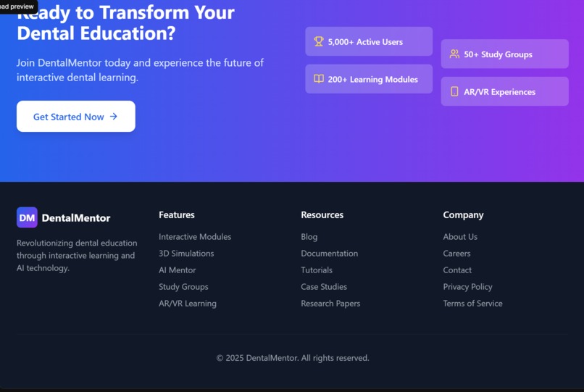Visit the AR/VR Learning link
The width and height of the screenshot is (584, 392).
tap(188, 304)
